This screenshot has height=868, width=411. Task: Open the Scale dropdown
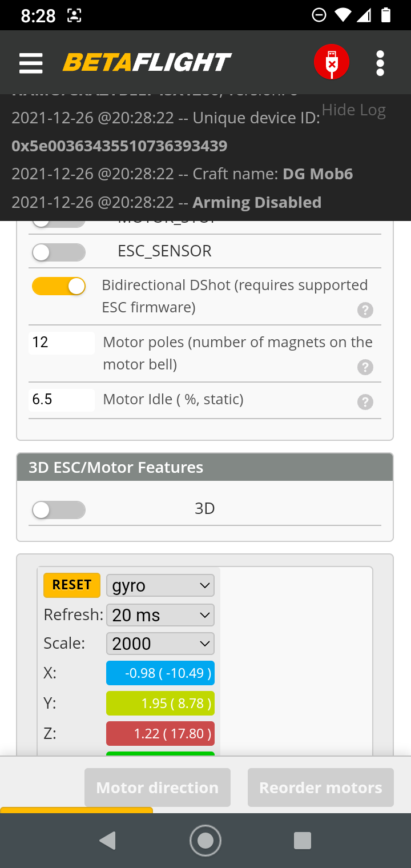coord(160,643)
